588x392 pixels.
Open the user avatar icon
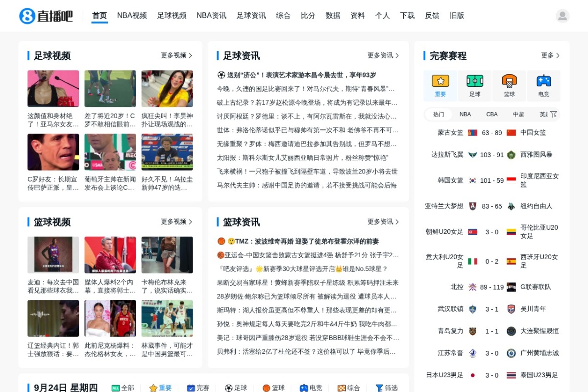tap(563, 16)
